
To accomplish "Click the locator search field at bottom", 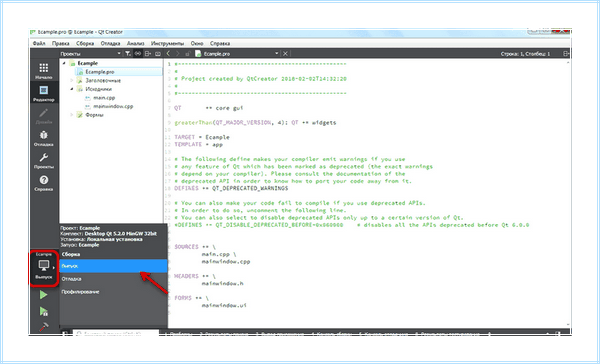I will coord(116,333).
